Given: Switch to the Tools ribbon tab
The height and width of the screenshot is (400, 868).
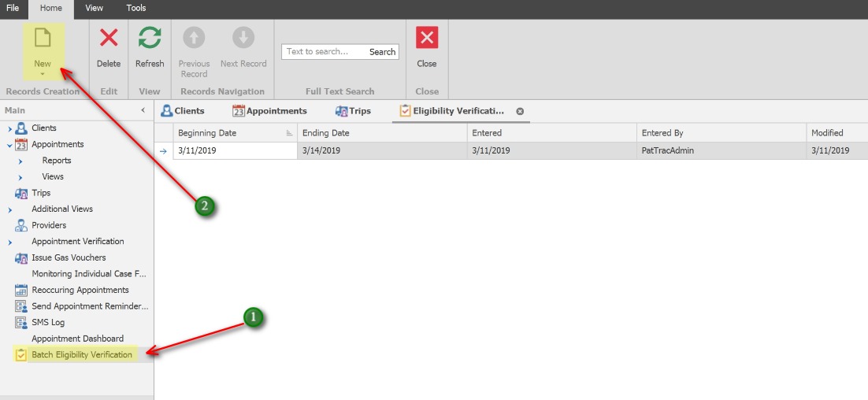Looking at the screenshot, I should click(x=136, y=8).
